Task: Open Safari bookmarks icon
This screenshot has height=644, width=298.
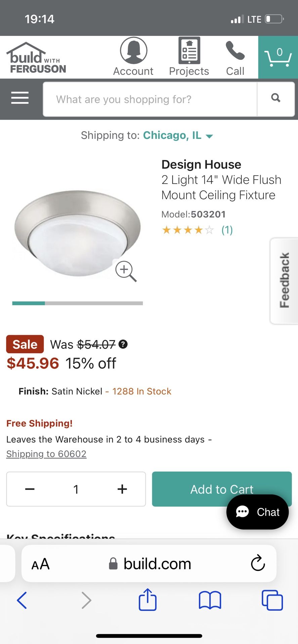Action: click(x=210, y=601)
